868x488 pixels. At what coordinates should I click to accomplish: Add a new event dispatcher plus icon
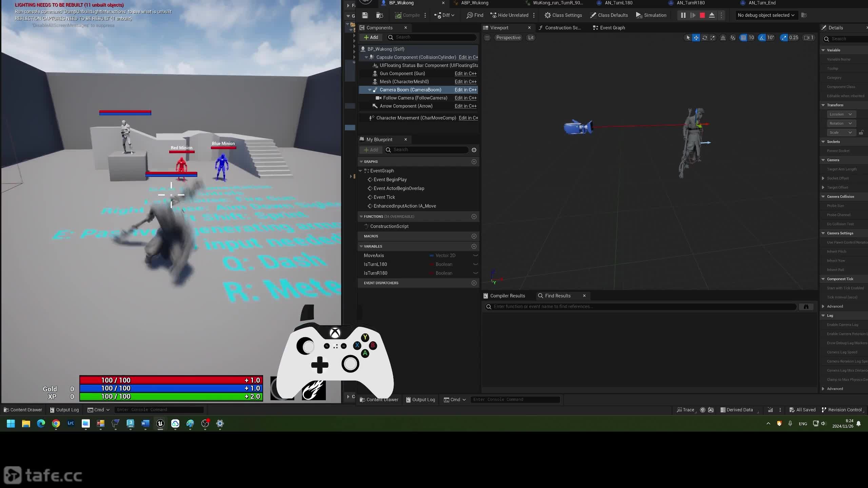[x=474, y=283]
